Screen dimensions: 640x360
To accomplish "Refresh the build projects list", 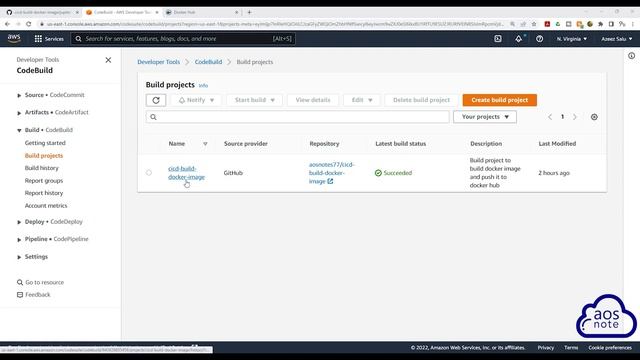I will [x=156, y=100].
